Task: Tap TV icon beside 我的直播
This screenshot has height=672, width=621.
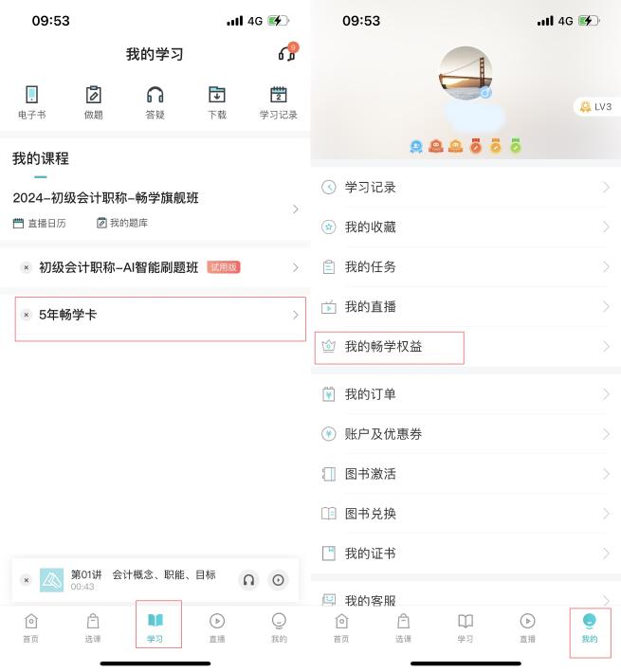Action: [x=329, y=307]
